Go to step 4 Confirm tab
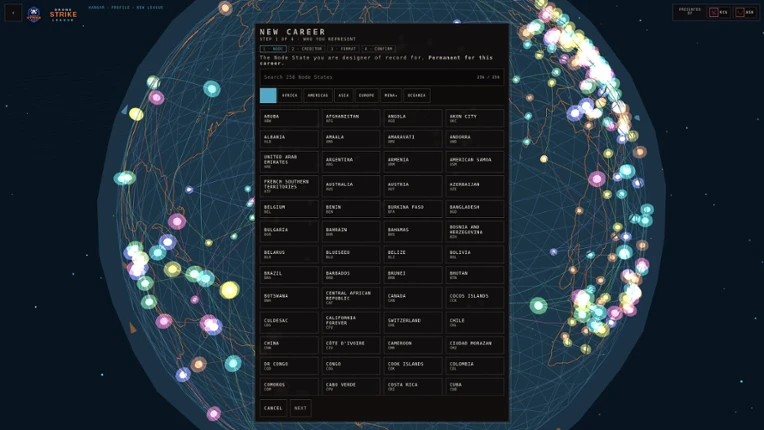 [379, 49]
